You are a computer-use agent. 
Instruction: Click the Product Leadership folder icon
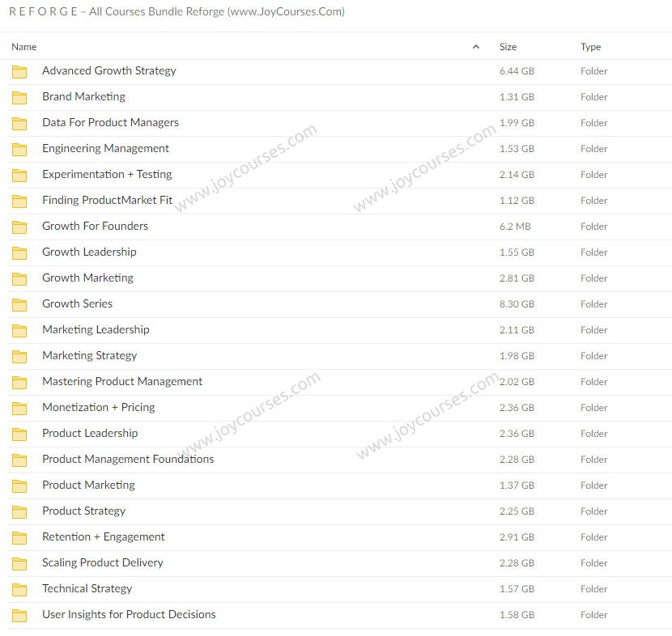click(x=19, y=434)
